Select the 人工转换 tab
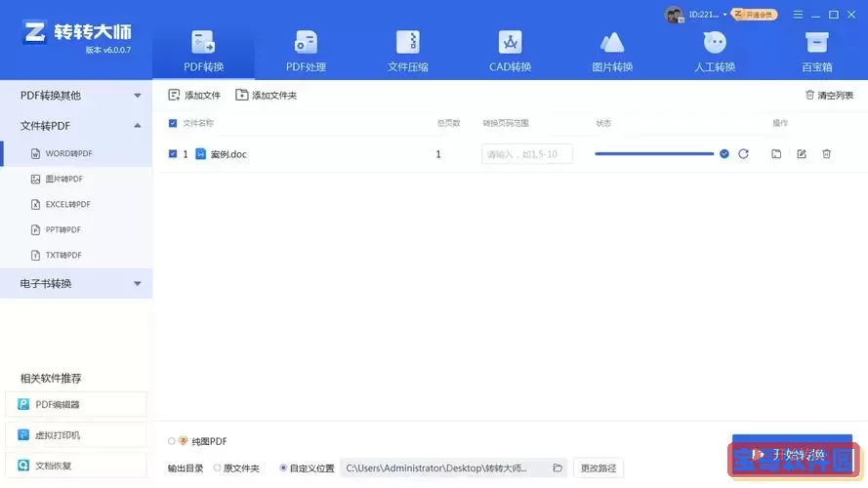868x488 pixels. [715, 52]
